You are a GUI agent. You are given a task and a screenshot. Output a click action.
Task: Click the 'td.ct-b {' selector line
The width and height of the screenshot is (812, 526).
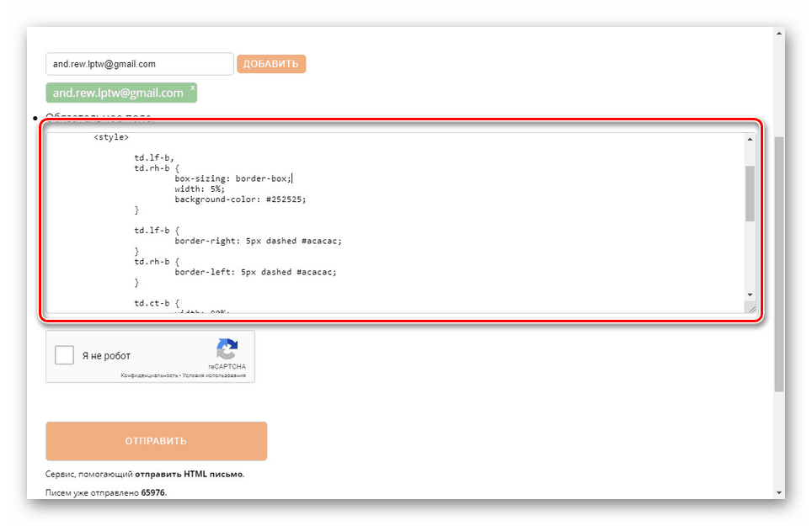[157, 303]
